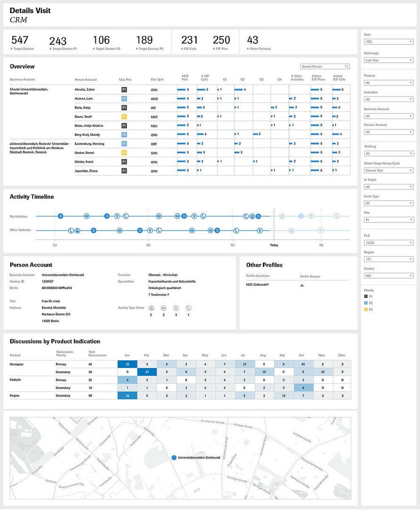Click the Herceptin January cell showing 23

(127, 365)
